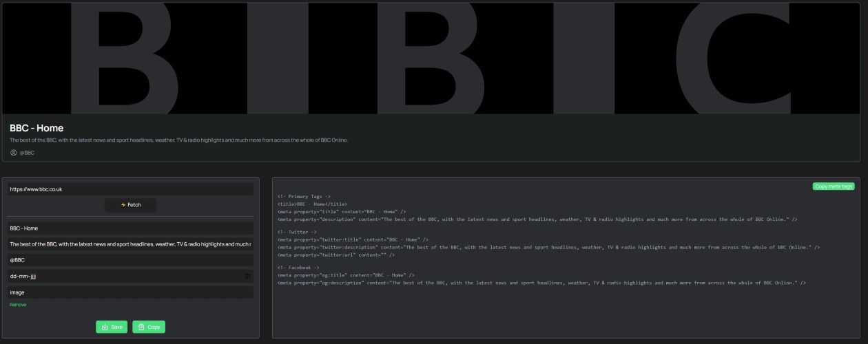Focus the dd-mm-jjjj date field
Viewport: 868px width, 344px height.
point(130,277)
